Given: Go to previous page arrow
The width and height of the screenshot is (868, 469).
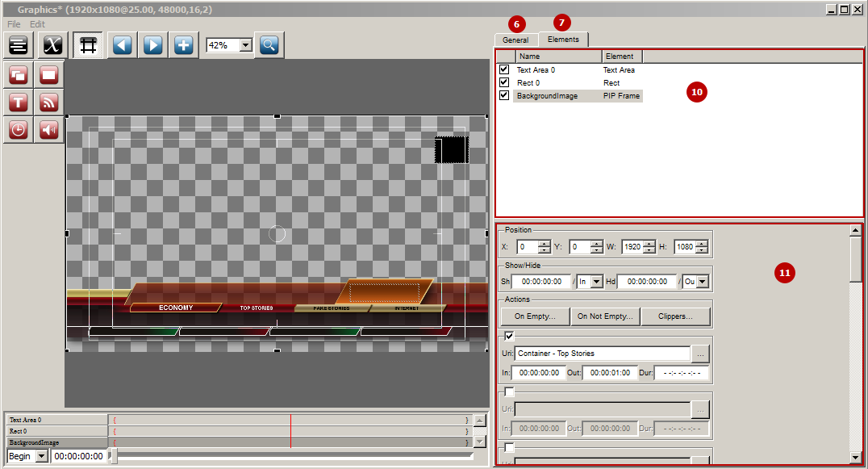Looking at the screenshot, I should [x=122, y=45].
